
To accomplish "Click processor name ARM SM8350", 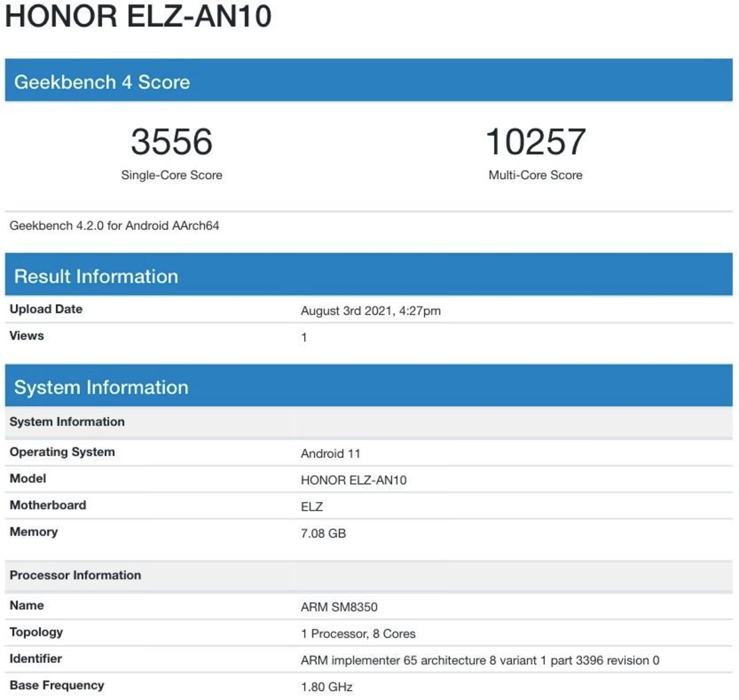I will (x=339, y=607).
